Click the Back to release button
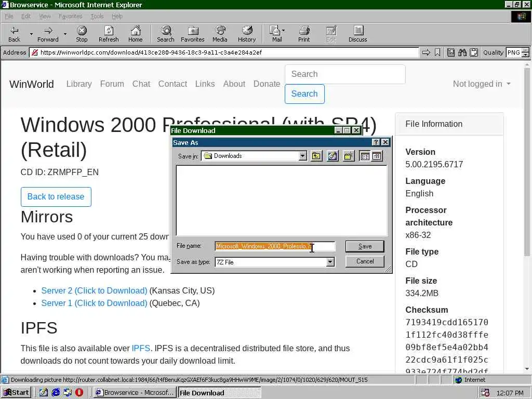 click(x=56, y=197)
